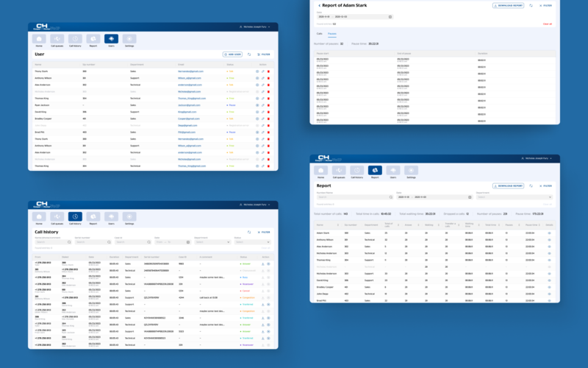Click the Cancel status in Call history table
588x368 pixels.
tap(245, 291)
